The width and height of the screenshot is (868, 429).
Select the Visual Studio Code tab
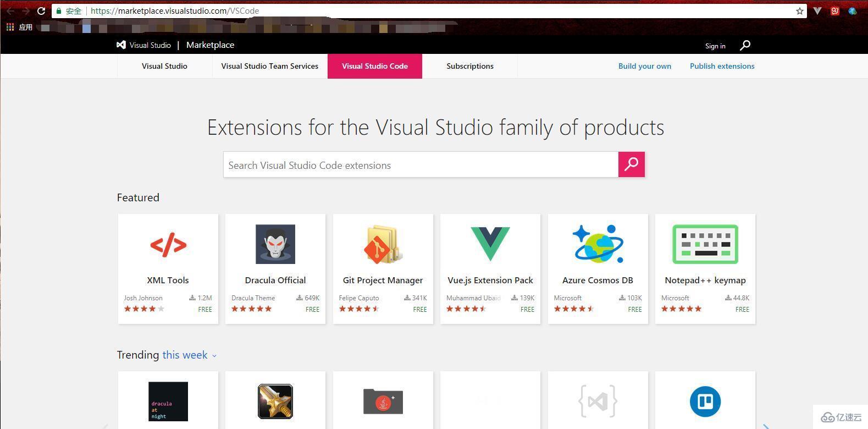(375, 66)
